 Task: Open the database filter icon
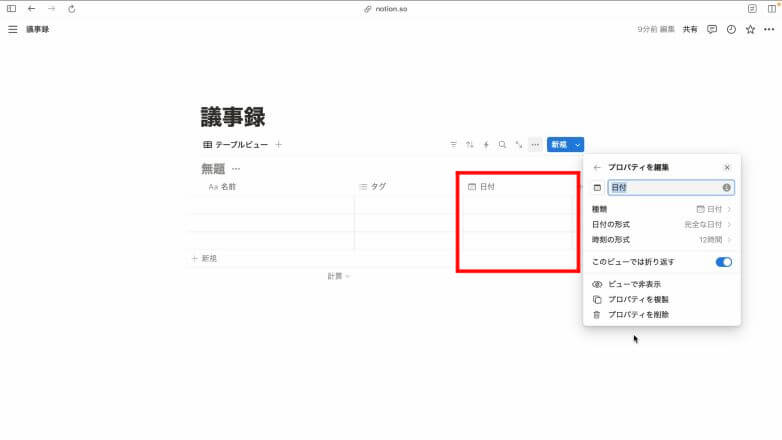click(x=453, y=145)
